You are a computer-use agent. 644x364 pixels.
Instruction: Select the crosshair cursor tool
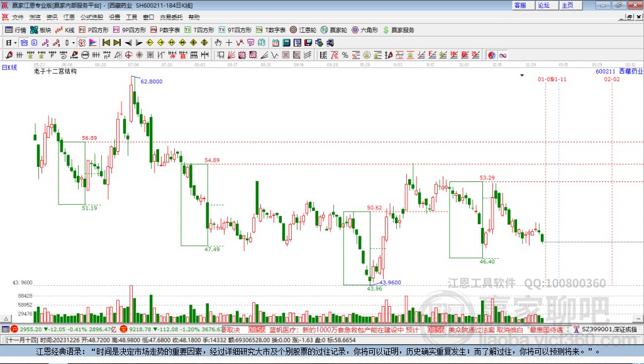pos(229,43)
